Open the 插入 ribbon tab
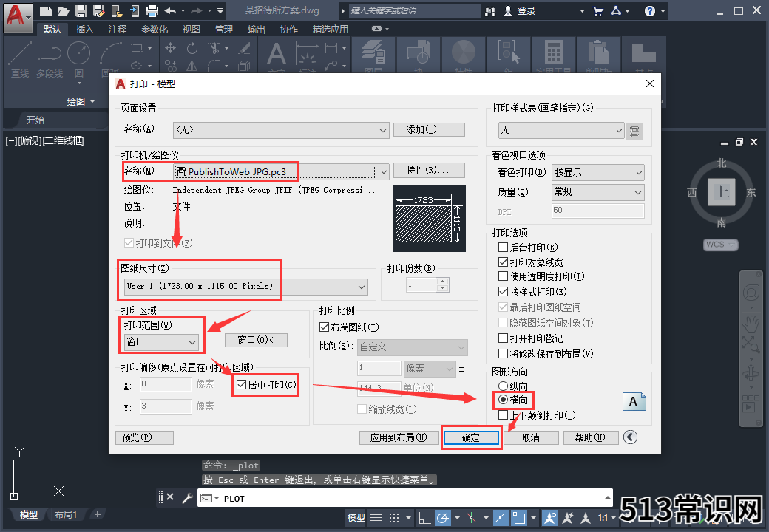The height and width of the screenshot is (532, 769). [x=84, y=30]
